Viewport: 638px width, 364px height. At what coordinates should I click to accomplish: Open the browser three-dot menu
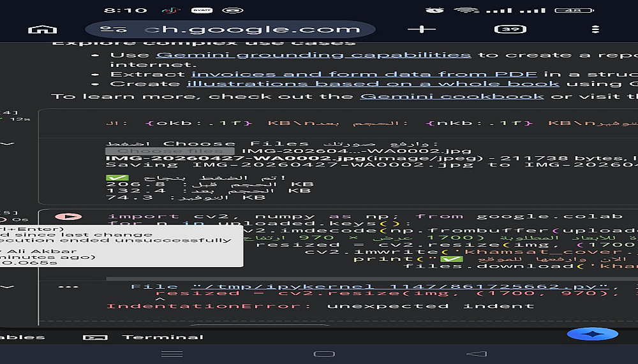595,29
